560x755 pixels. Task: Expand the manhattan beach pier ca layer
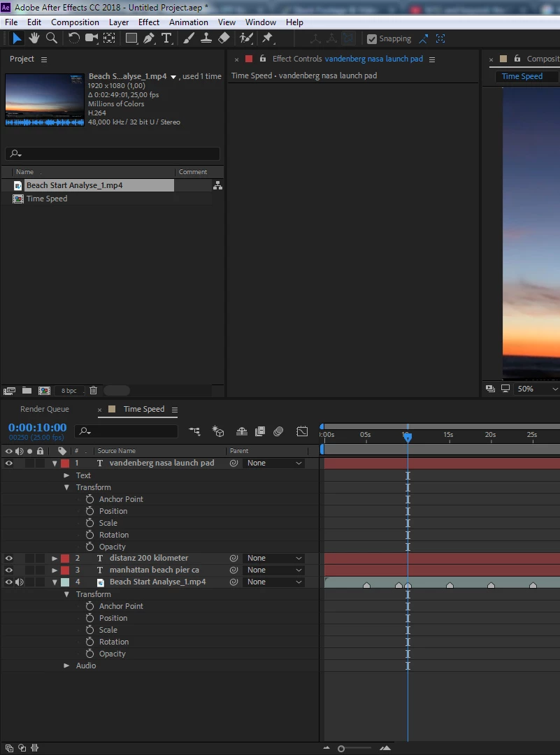55,570
